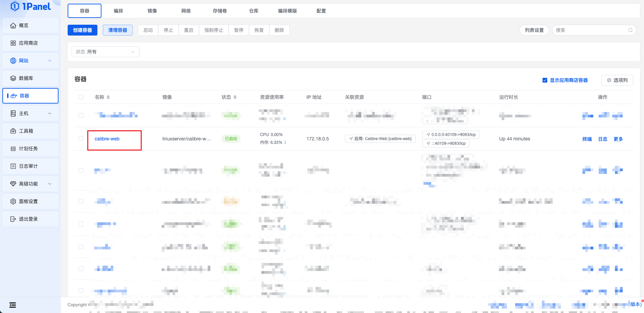Switch to the 存储卷 tab
The image size is (644, 313).
220,11
